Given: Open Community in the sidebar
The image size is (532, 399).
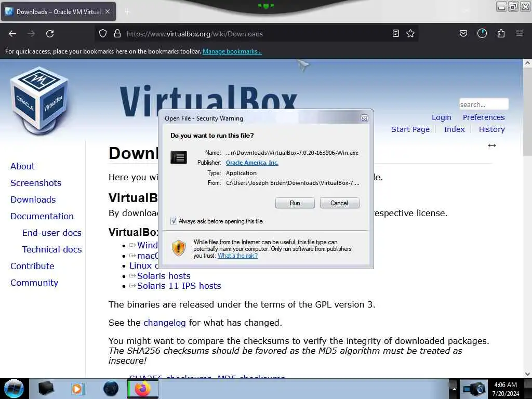Looking at the screenshot, I should 34,283.
